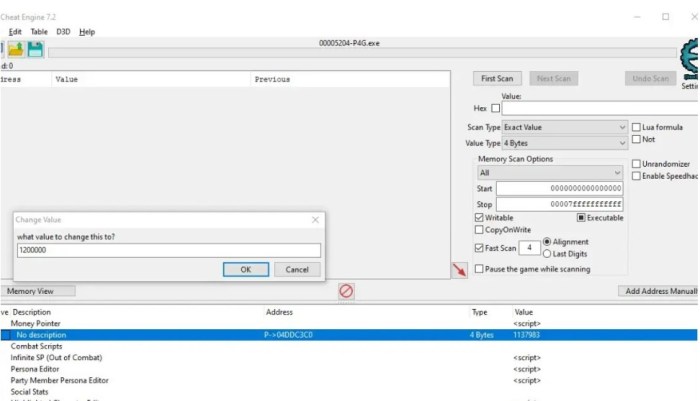The height and width of the screenshot is (401, 700).
Task: Click the red clear list icon
Action: (x=346, y=291)
